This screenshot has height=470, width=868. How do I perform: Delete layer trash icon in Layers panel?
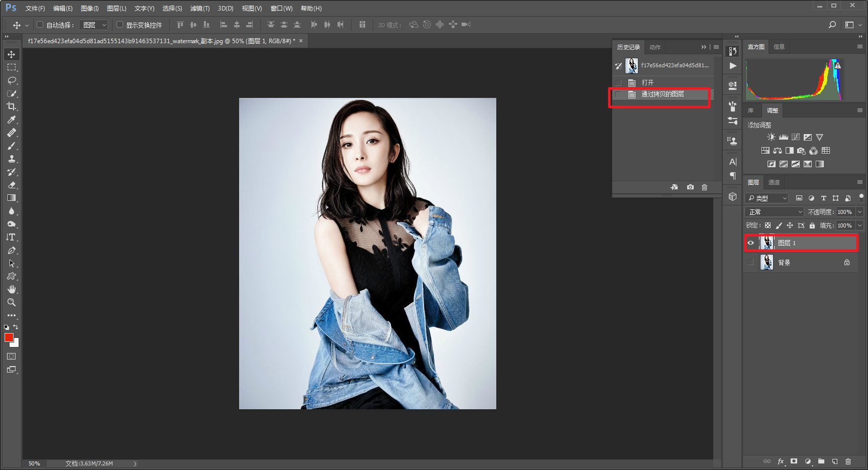[848, 461]
